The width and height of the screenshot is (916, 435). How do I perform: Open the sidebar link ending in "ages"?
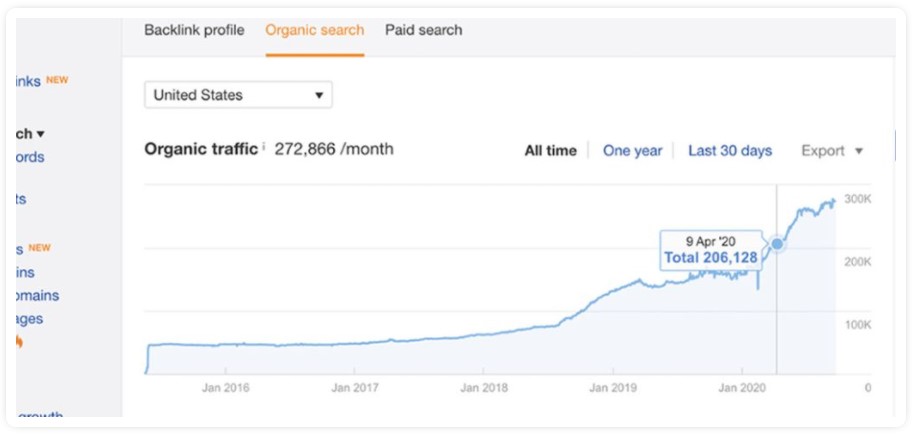click(x=29, y=319)
